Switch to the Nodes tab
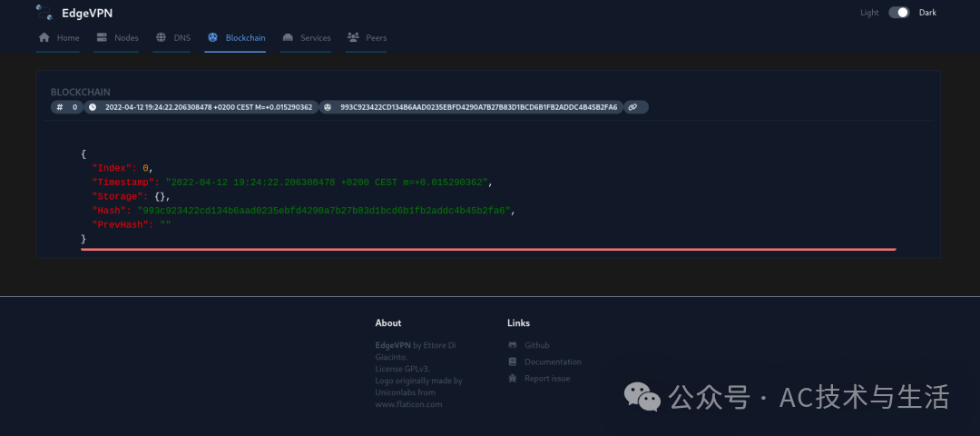The height and width of the screenshot is (436, 980). [126, 38]
